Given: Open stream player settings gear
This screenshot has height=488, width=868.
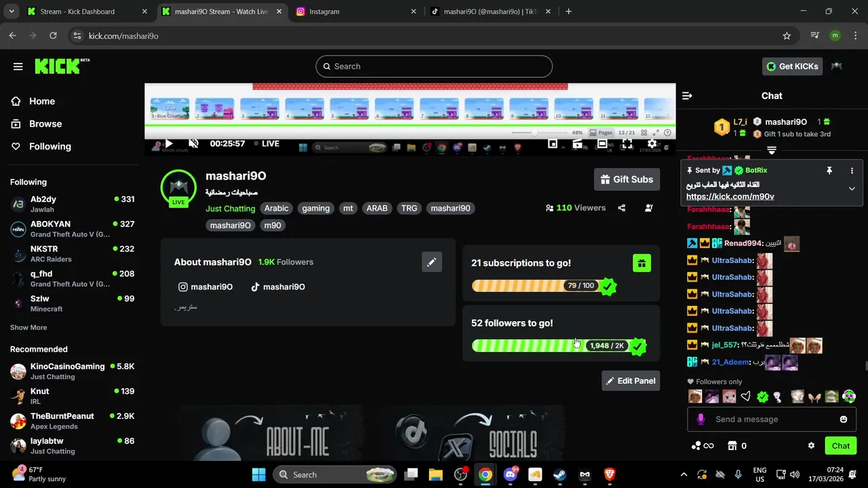Looking at the screenshot, I should click(x=652, y=144).
